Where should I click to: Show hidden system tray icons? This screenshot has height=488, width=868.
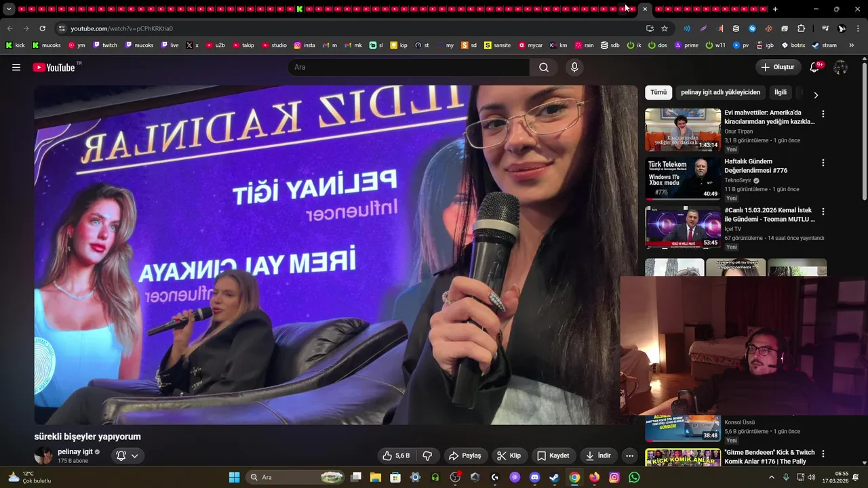click(771, 477)
